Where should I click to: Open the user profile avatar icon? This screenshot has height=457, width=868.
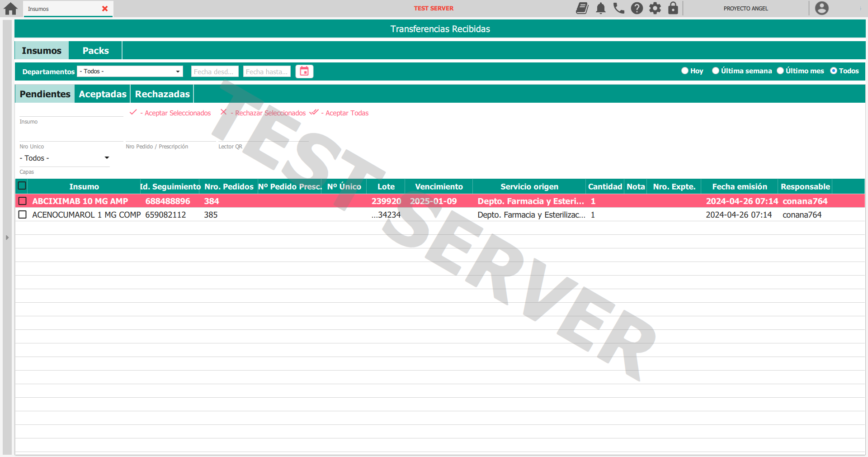(x=822, y=8)
